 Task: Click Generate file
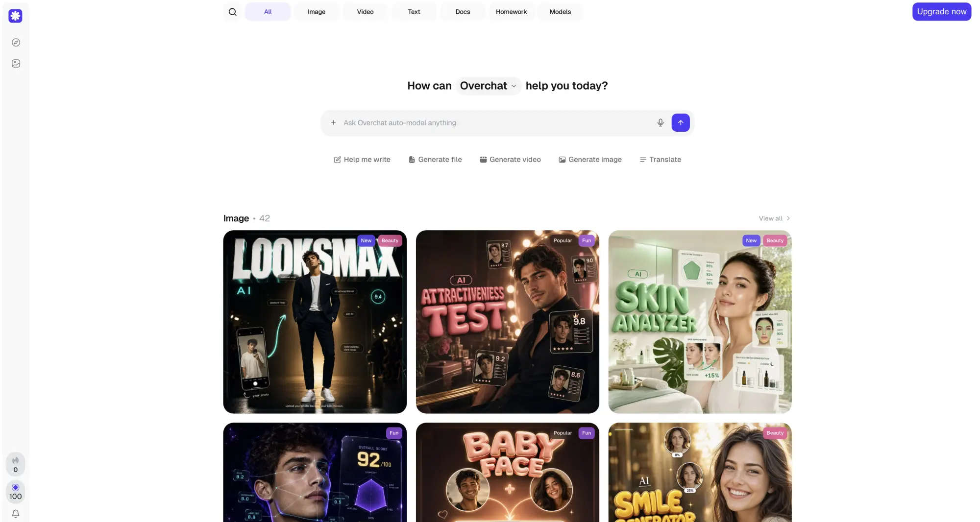click(x=435, y=160)
